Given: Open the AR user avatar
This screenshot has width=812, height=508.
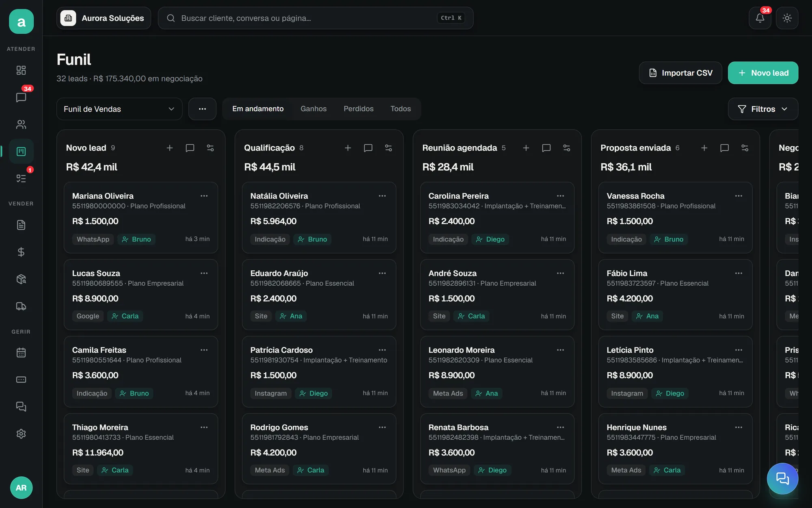Looking at the screenshot, I should click(x=21, y=488).
